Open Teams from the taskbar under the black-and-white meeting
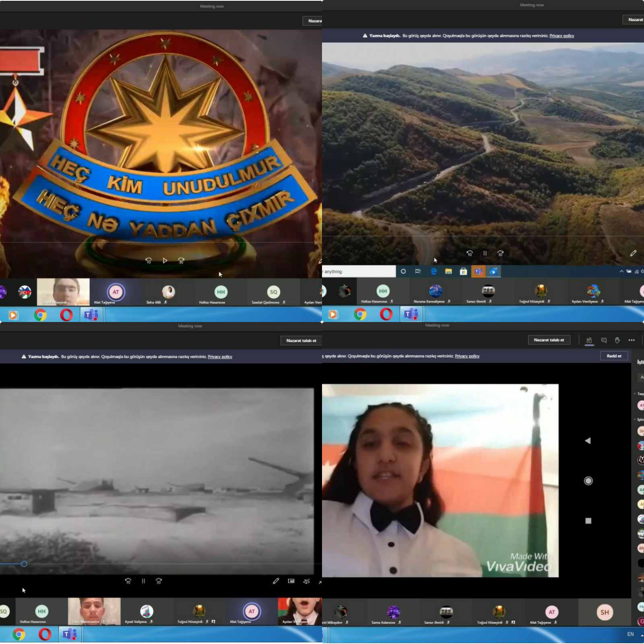Image resolution: width=644 pixels, height=644 pixels. [x=70, y=634]
